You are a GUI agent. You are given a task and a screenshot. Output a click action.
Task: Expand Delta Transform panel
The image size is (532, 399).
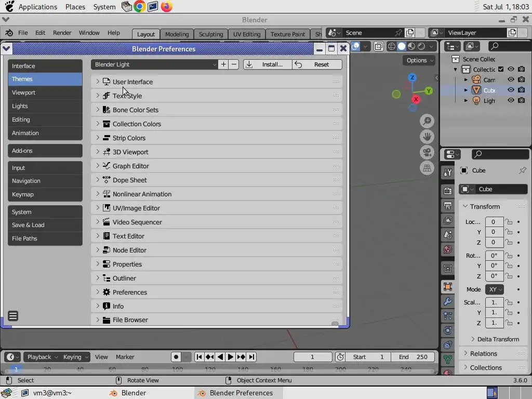[x=495, y=339]
